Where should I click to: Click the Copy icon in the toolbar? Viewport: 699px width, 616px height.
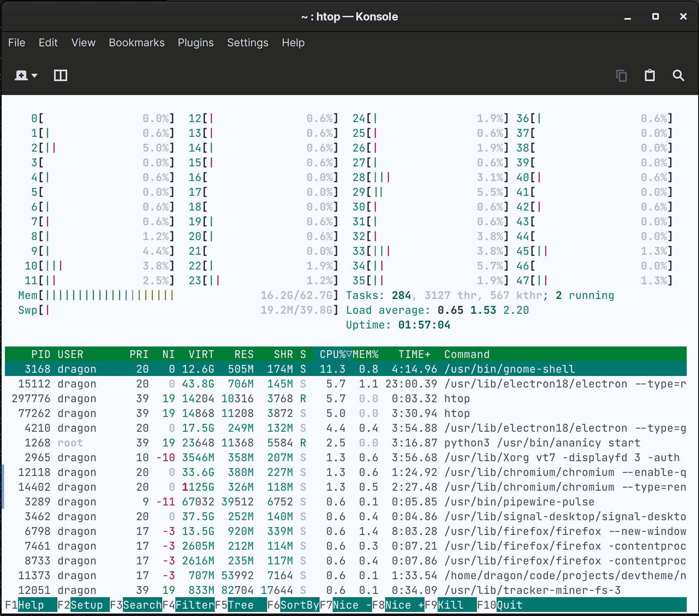(622, 75)
